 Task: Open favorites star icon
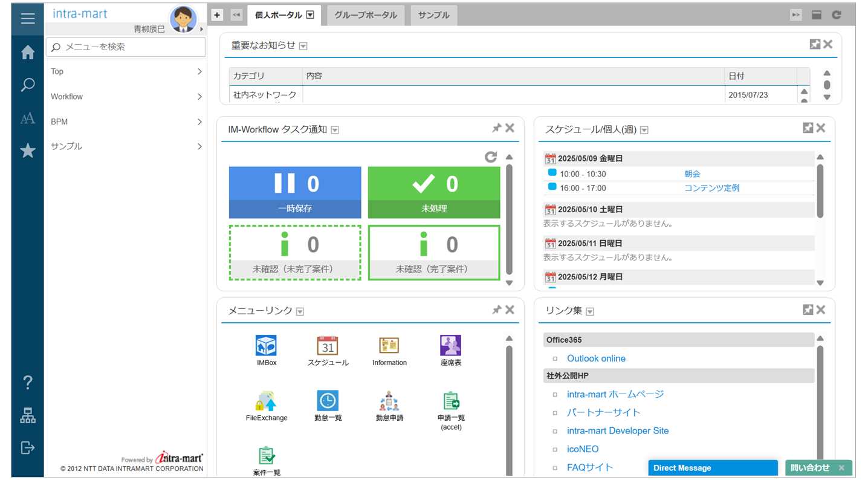point(27,151)
